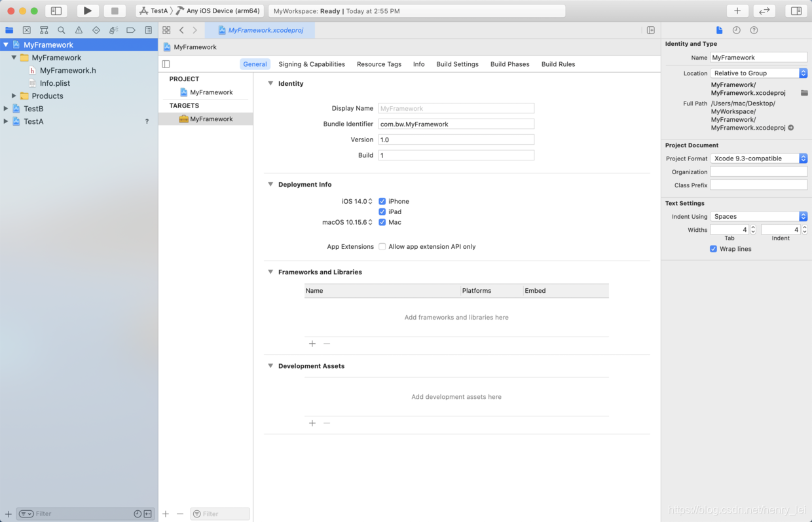
Task: Enable Allow app extension API only
Action: pos(382,246)
